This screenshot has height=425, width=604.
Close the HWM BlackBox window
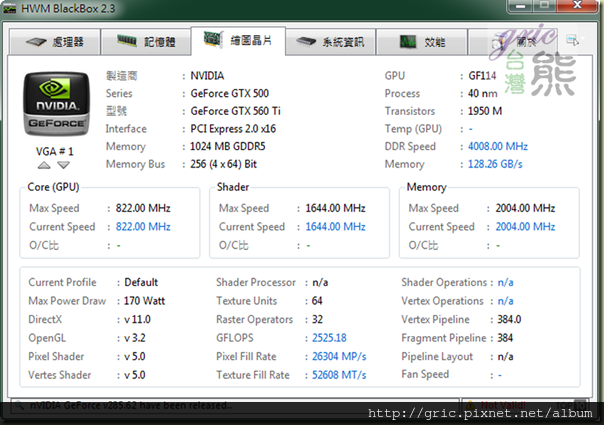[577, 5]
